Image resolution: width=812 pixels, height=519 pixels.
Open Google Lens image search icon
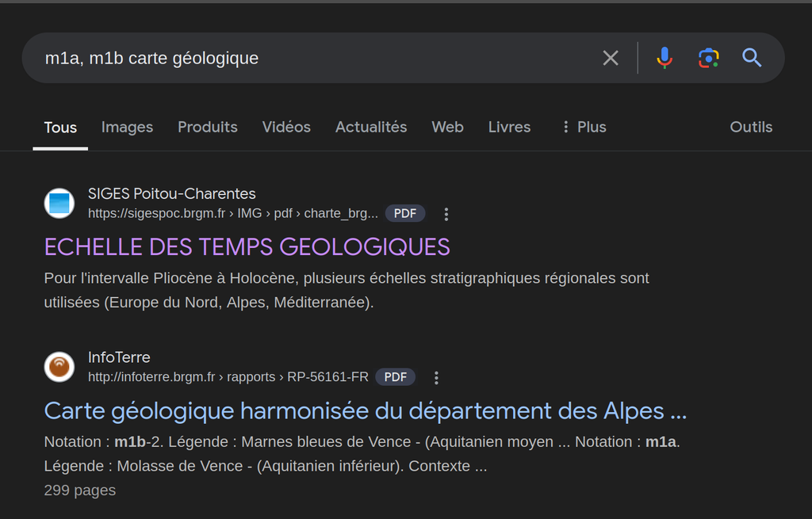[x=708, y=58]
